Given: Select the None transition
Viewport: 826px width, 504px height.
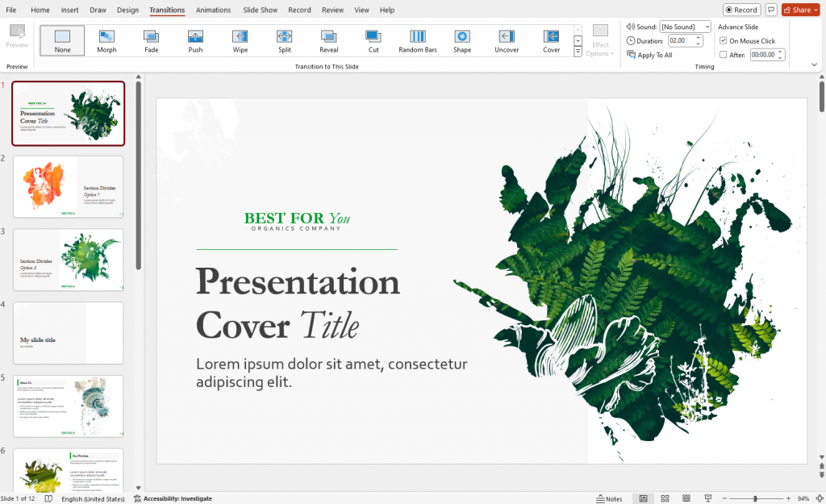Looking at the screenshot, I should [62, 40].
